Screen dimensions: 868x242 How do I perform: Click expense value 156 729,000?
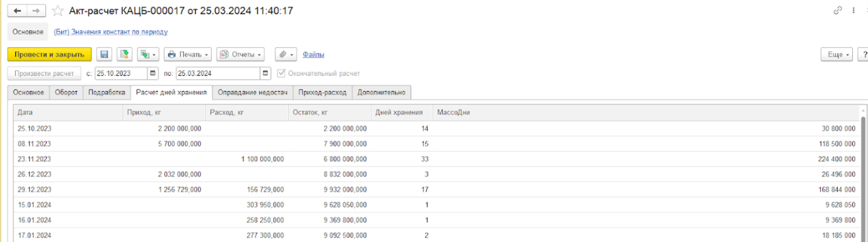click(x=266, y=189)
